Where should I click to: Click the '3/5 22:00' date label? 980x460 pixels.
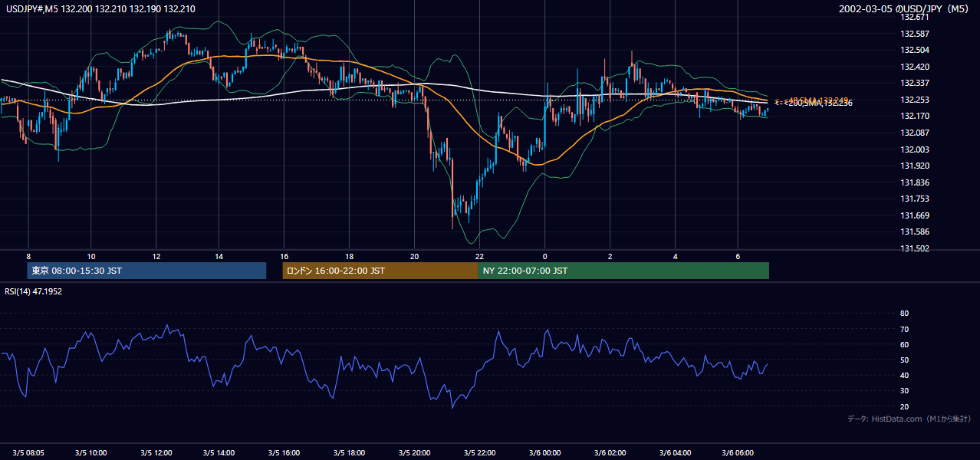pos(479,452)
